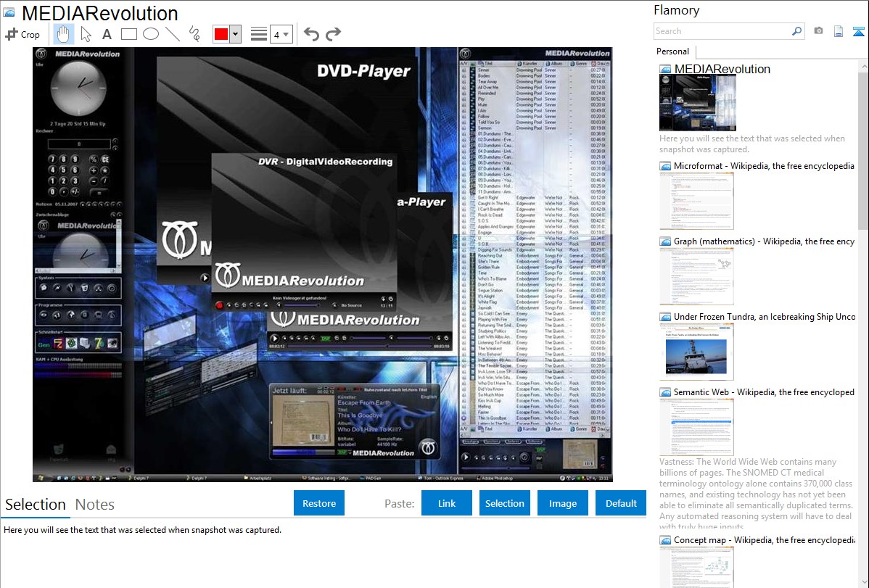Select the hand pan tool
Viewport: 869px width, 588px height.
click(x=63, y=34)
